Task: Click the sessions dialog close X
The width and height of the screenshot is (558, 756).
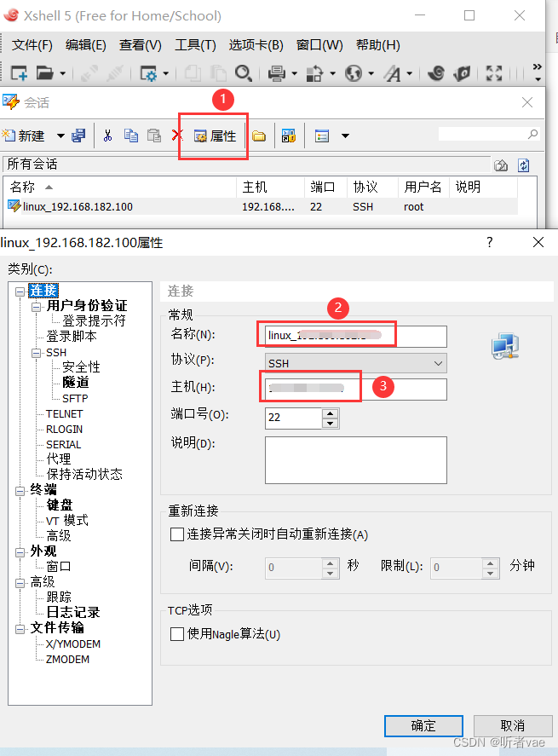Action: [527, 102]
